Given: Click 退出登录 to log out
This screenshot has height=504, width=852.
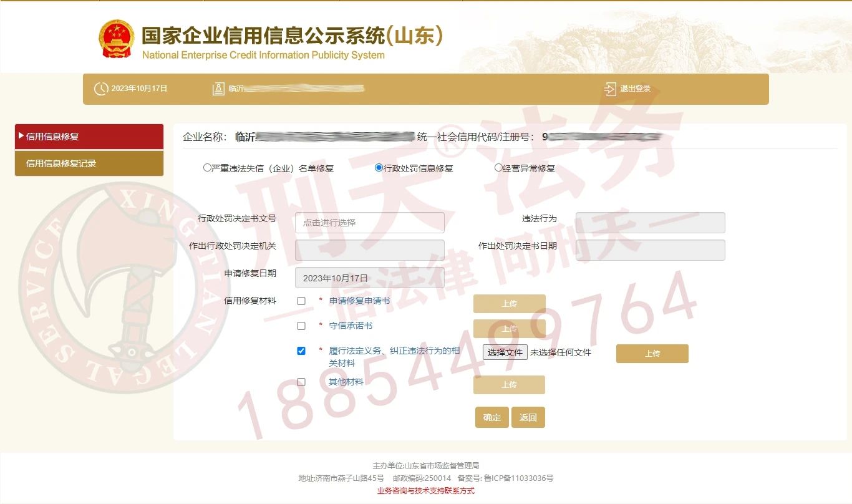Looking at the screenshot, I should (x=635, y=89).
